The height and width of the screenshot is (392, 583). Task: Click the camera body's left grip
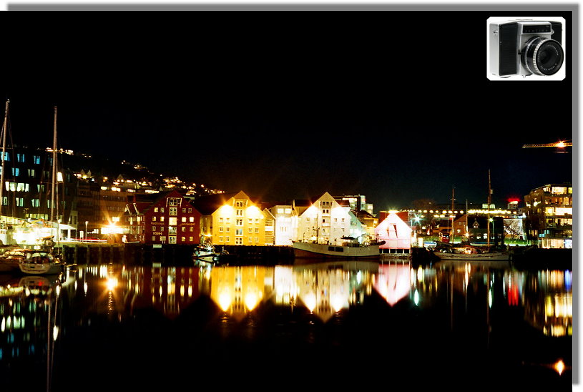pos(507,49)
